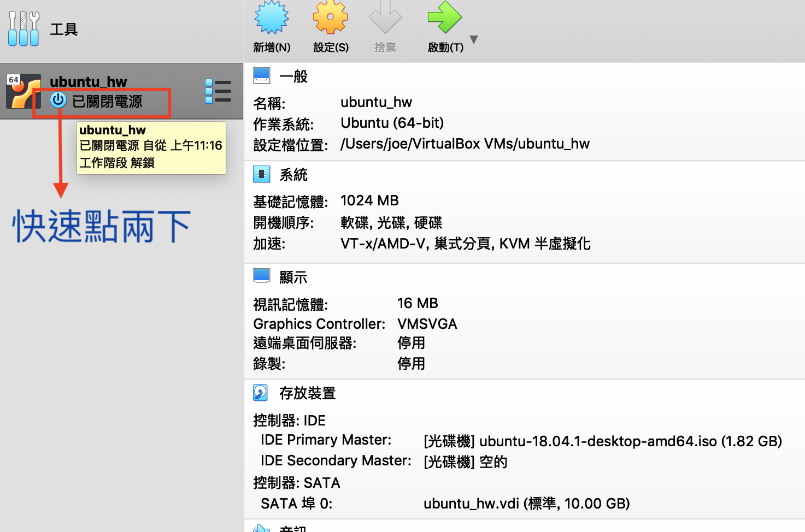Click the 控制器: SATA label
This screenshot has height=532, width=805.
pos(297,483)
